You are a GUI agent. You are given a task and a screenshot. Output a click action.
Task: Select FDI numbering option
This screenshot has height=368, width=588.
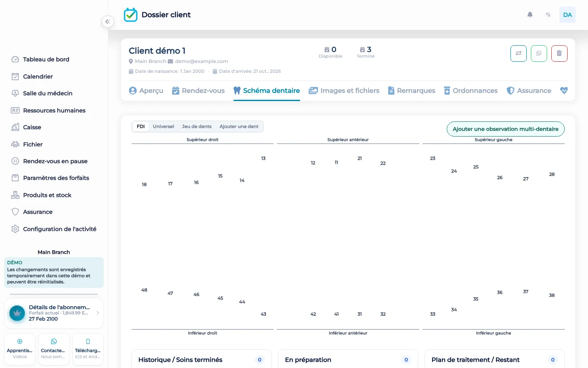pyautogui.click(x=141, y=127)
